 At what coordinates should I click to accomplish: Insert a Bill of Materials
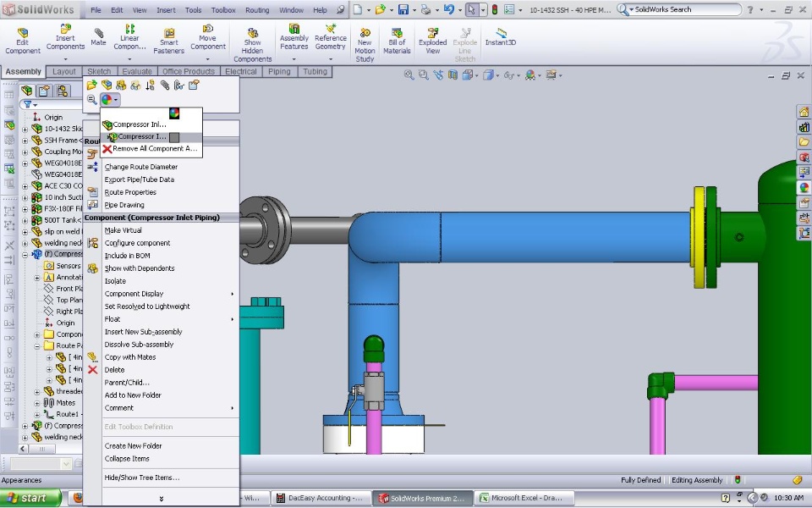click(x=397, y=41)
